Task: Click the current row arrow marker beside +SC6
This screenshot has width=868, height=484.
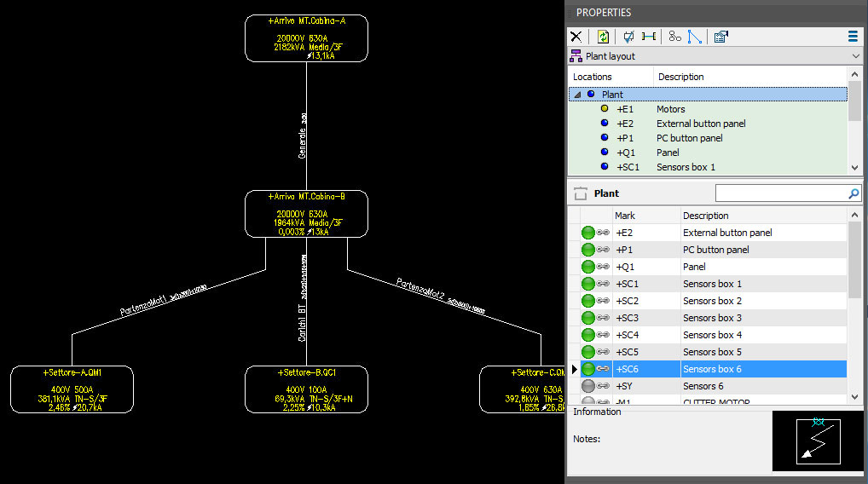Action: click(574, 369)
